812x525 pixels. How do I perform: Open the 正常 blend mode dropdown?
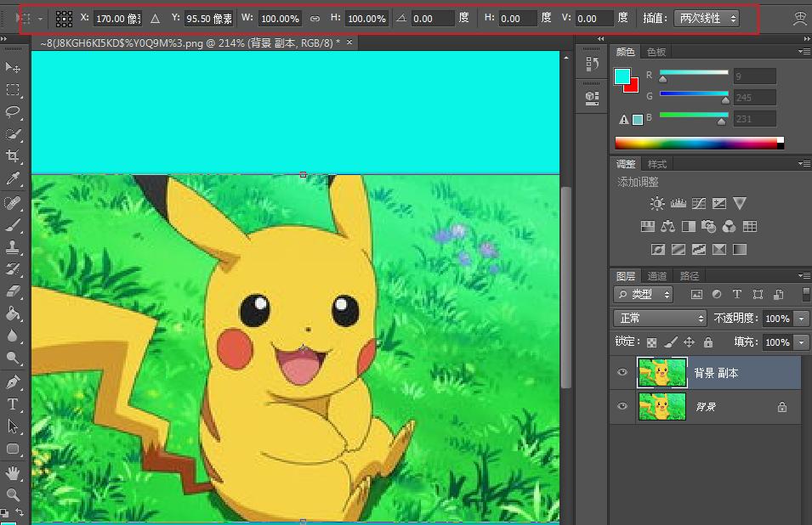660,318
